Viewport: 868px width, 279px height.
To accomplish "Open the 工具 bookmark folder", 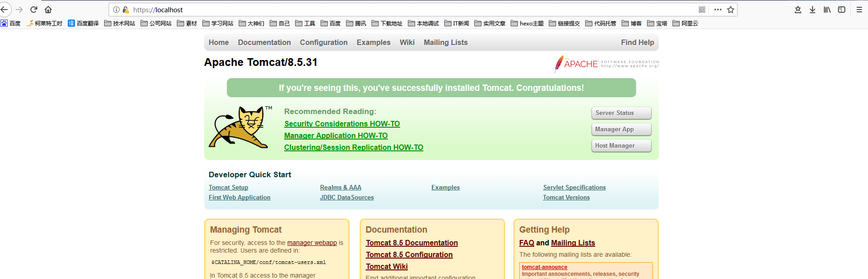I will [305, 23].
